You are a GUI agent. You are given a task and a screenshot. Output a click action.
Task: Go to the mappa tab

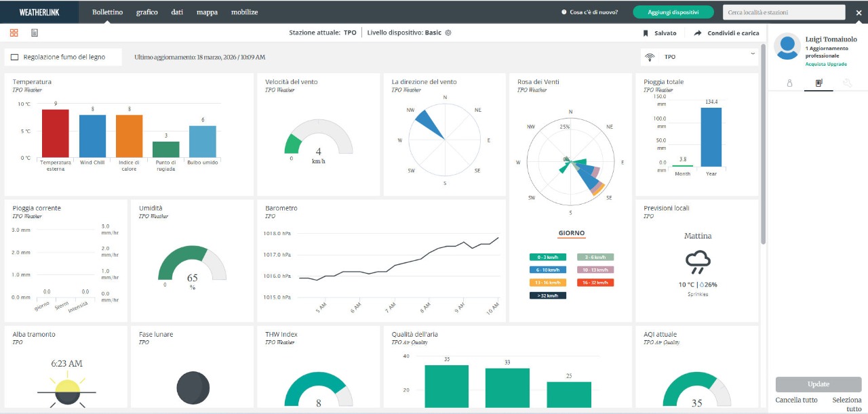207,12
